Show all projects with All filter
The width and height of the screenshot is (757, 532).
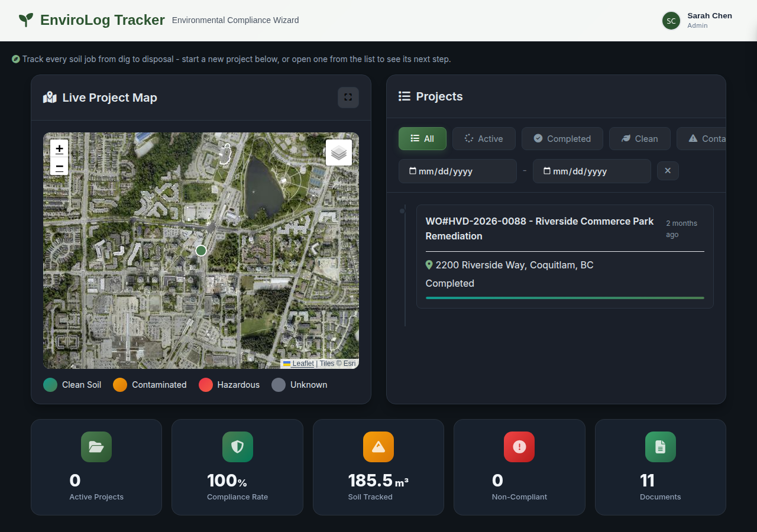422,138
